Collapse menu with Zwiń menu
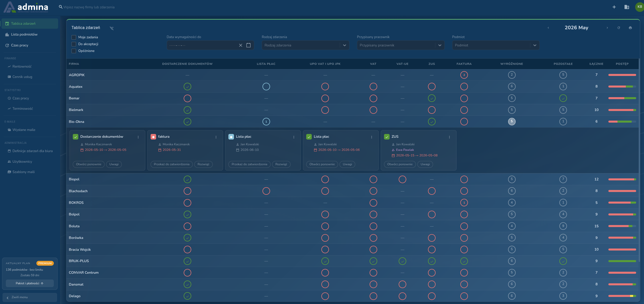 tap(30, 297)
